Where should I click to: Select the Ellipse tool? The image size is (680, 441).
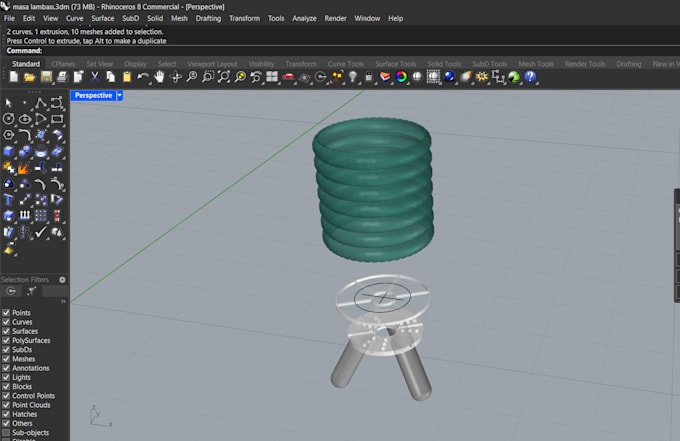(x=25, y=119)
